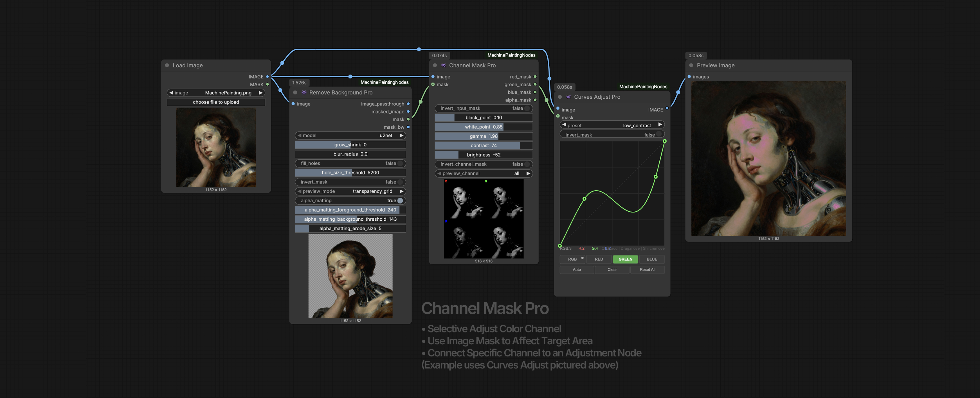The image size is (980, 398).
Task: Click Remove Background Pro image input socket
Action: 293,104
